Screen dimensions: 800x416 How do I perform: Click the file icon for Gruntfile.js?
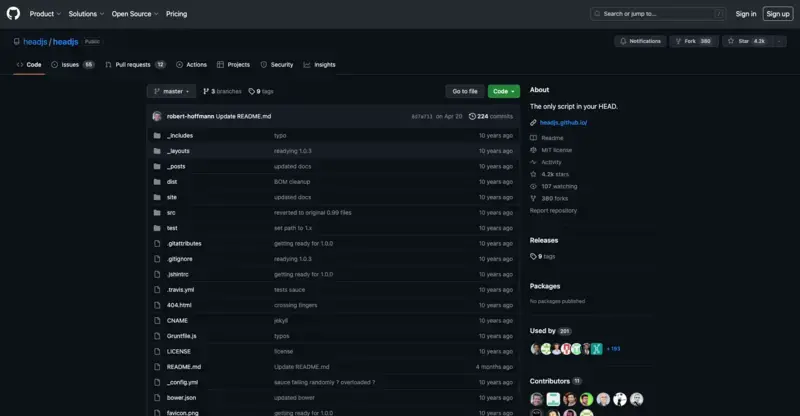pos(157,336)
